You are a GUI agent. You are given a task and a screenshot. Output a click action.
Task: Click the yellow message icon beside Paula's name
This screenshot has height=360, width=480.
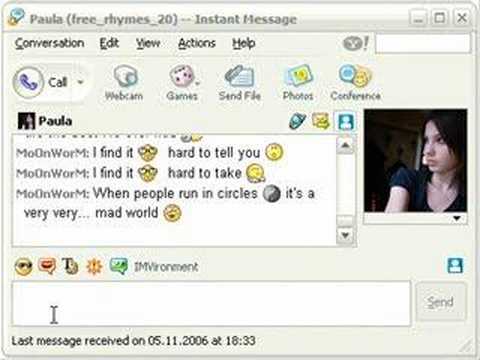pos(320,121)
